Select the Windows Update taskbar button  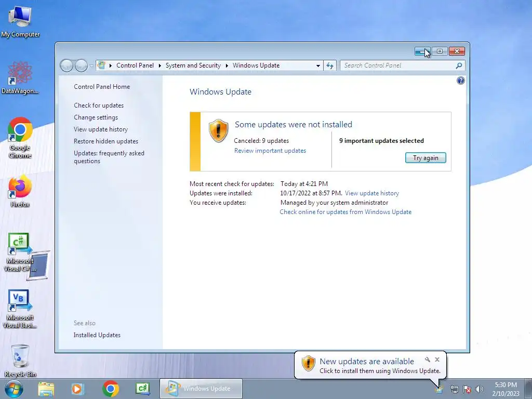click(x=201, y=389)
